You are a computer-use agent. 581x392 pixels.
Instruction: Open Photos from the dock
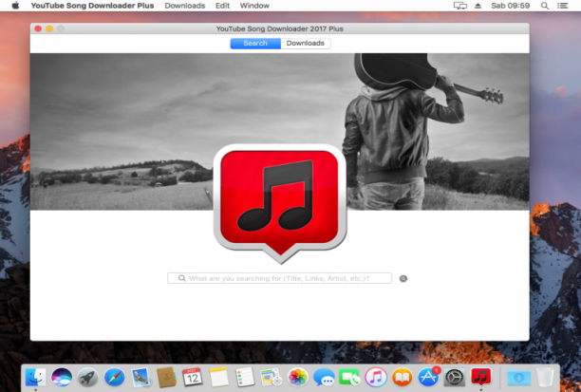(x=297, y=377)
